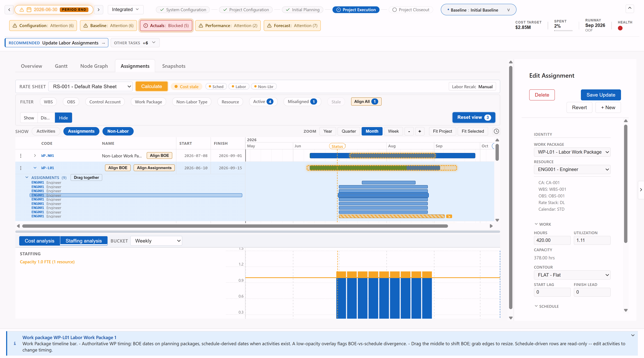Collapse the bottom info message chevron

coord(633,335)
